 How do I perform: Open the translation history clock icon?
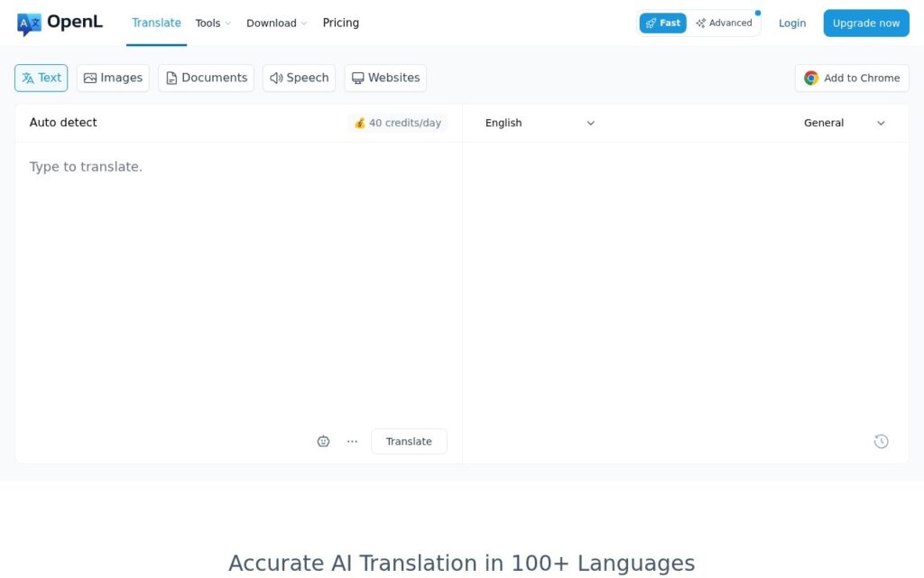(x=881, y=441)
